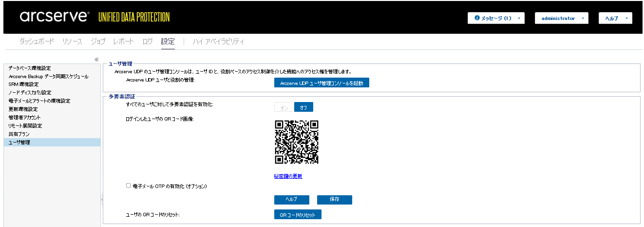Screen dimensions: 644x227
Task: Select 管理者アカウント in sidebar
Action: 52,117
